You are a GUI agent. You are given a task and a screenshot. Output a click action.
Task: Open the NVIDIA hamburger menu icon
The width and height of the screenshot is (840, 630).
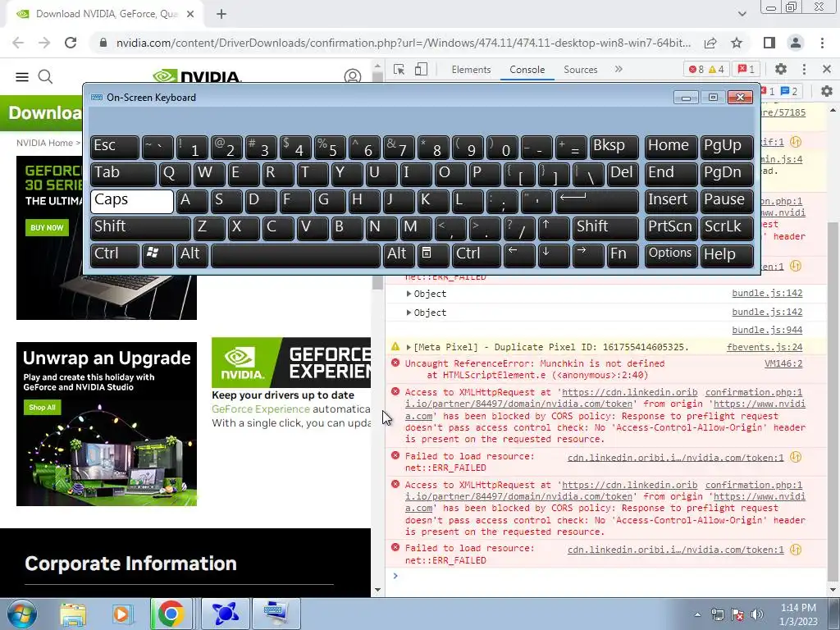pyautogui.click(x=22, y=77)
